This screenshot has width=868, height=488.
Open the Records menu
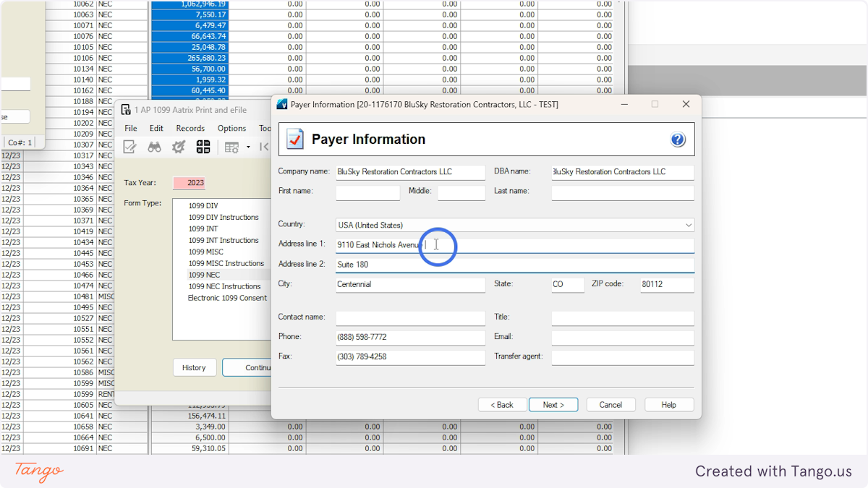[x=190, y=128]
